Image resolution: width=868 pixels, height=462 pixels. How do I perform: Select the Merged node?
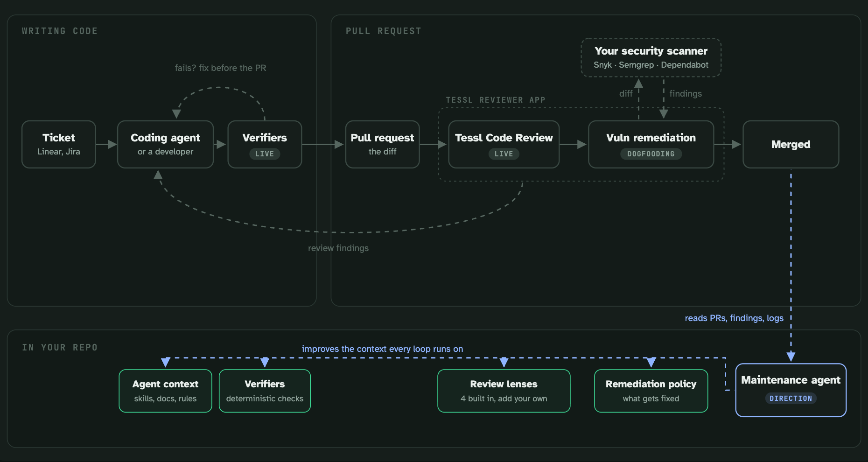point(791,144)
